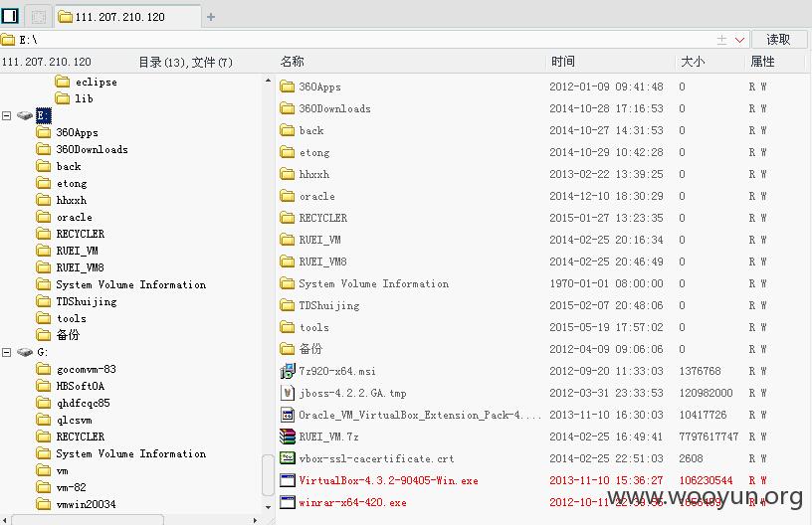Click RUEI_VM8 folder icon in file list
Viewport: 812px width, 525px height.
(x=288, y=262)
